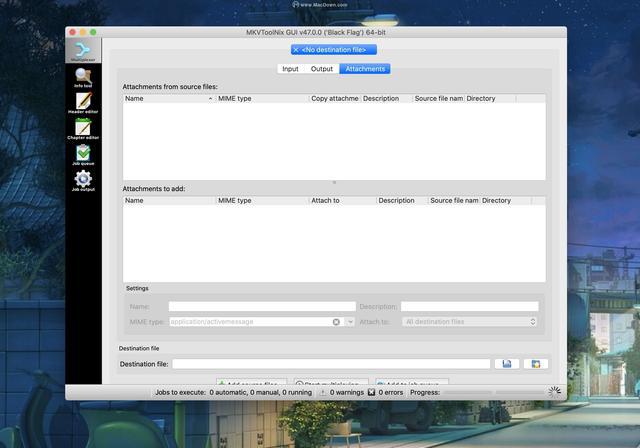Click the Destination file input field
Screen dimensions: 640x448
coord(331,364)
